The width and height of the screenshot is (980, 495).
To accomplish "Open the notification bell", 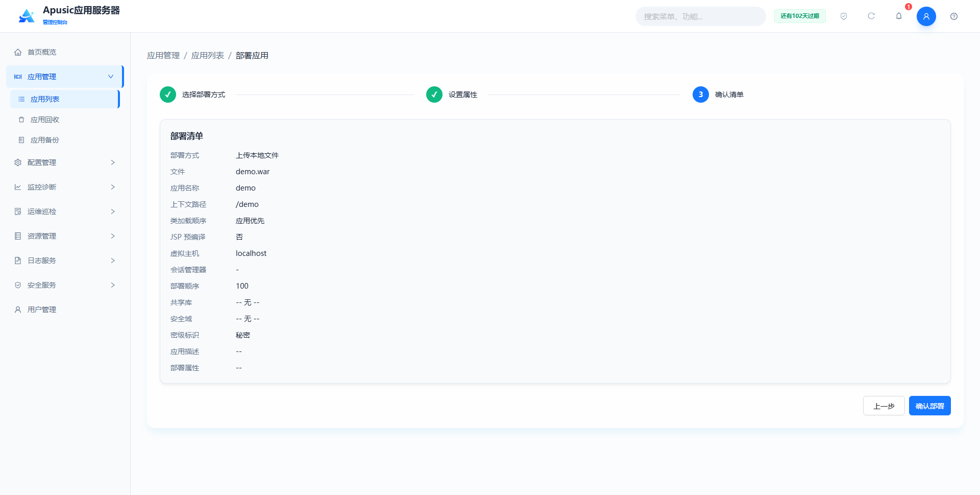I will click(x=899, y=16).
